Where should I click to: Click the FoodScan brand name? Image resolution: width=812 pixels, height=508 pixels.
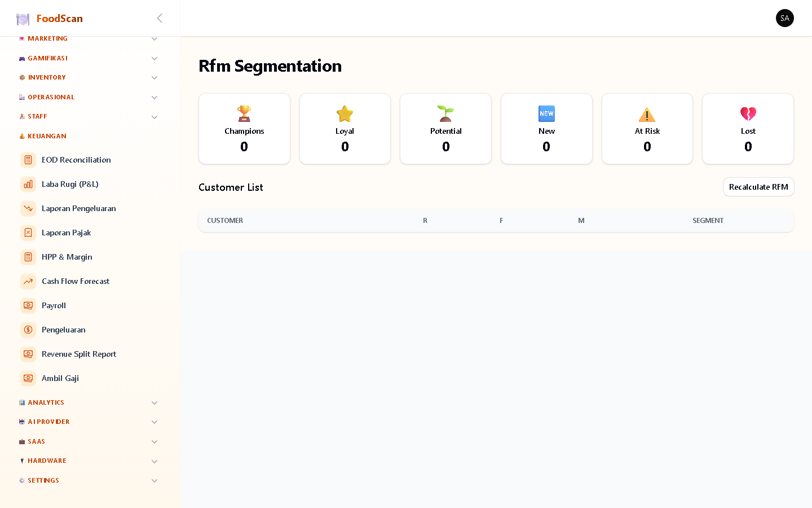60,19
